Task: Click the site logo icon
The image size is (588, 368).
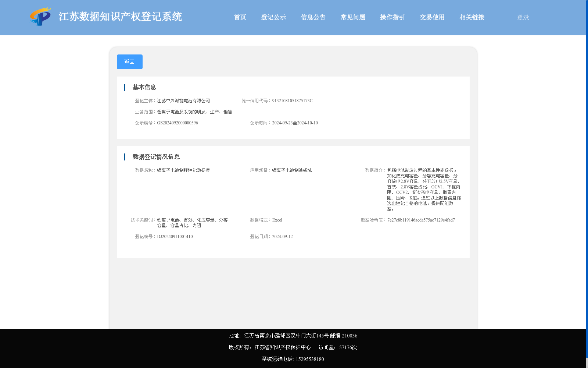Action: 40,17
